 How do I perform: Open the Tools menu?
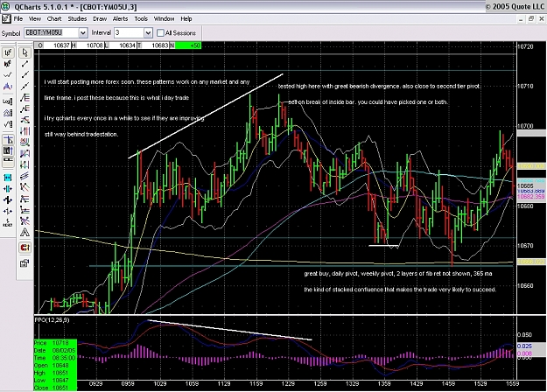141,19
